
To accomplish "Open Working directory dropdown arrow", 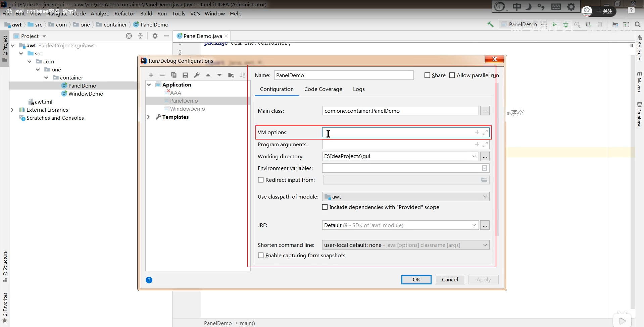I will point(474,156).
